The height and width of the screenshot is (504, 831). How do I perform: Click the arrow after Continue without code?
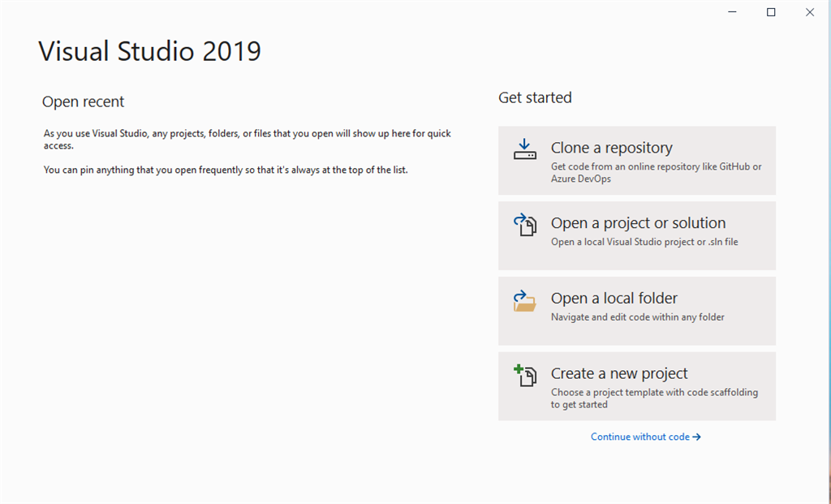697,437
